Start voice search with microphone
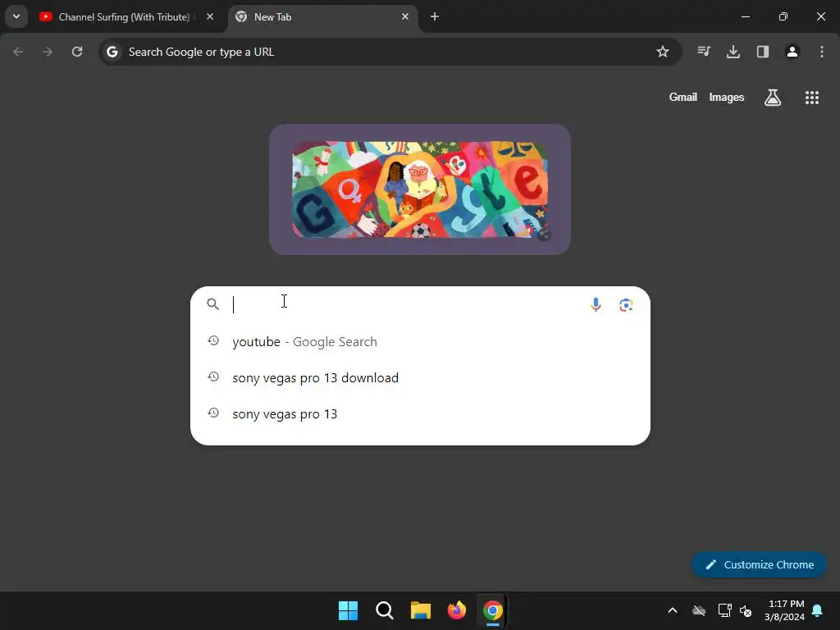Screen dimensions: 840x630 click(596, 305)
